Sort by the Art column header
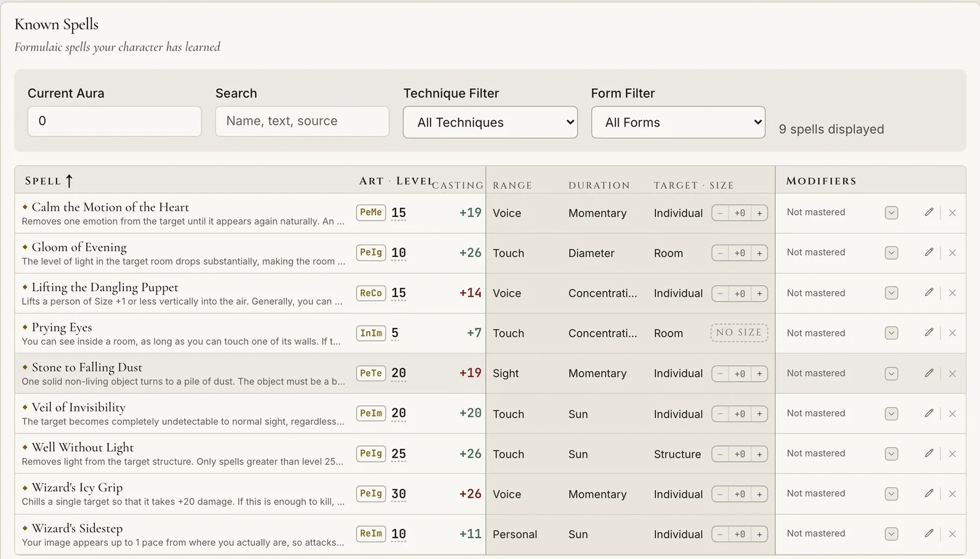 [371, 181]
